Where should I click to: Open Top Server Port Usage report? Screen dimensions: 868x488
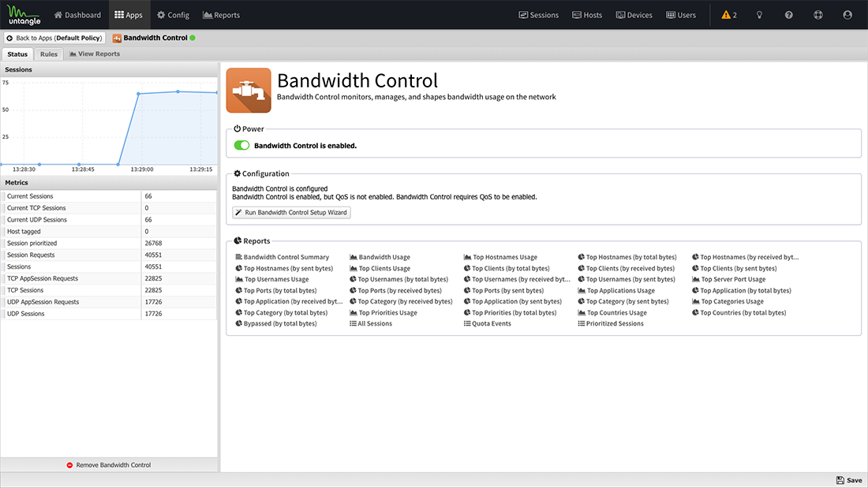pos(728,279)
